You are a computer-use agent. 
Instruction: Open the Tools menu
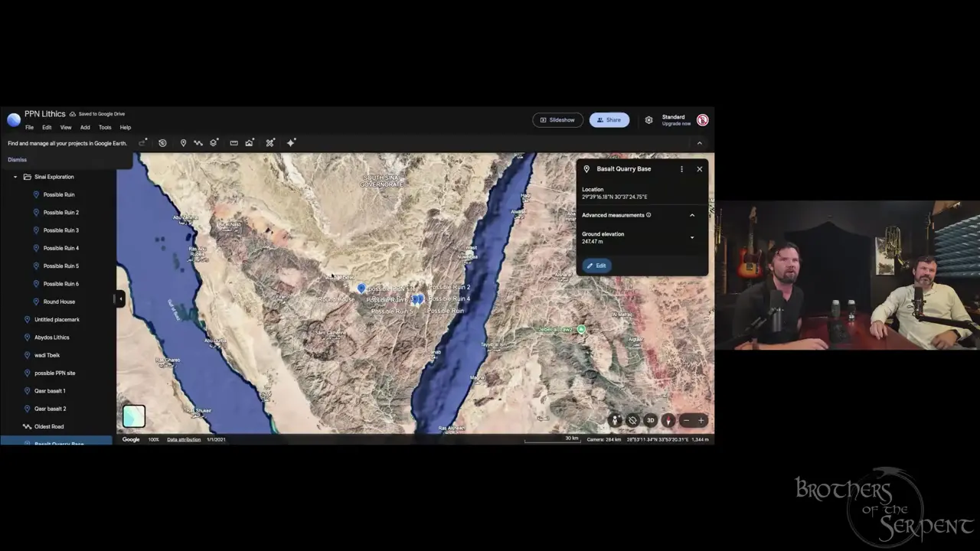point(105,128)
